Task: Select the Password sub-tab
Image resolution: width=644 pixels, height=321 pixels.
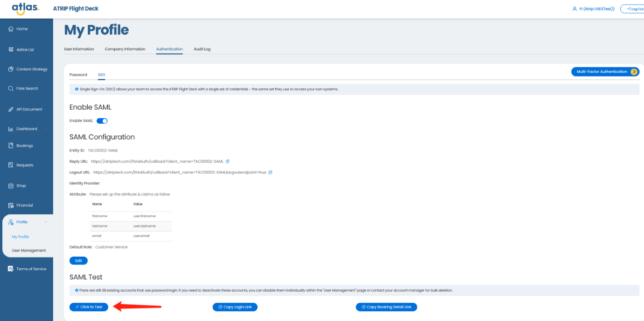Action: click(78, 75)
